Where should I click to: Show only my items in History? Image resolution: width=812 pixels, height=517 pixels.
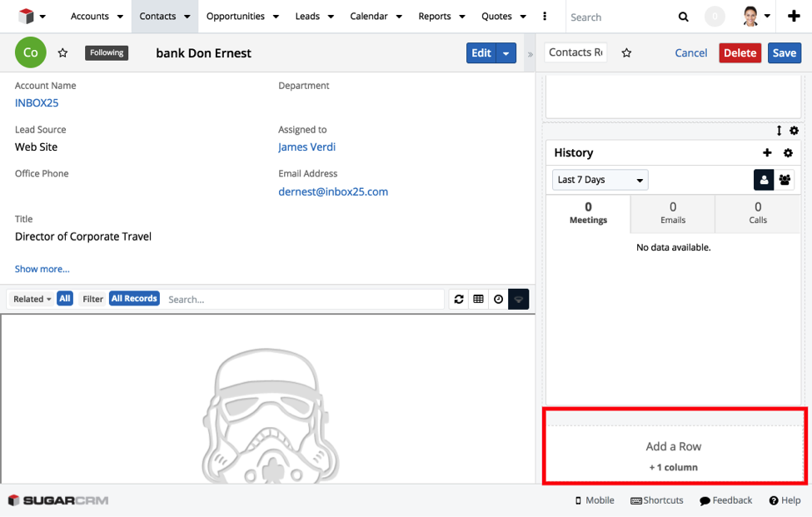(764, 180)
